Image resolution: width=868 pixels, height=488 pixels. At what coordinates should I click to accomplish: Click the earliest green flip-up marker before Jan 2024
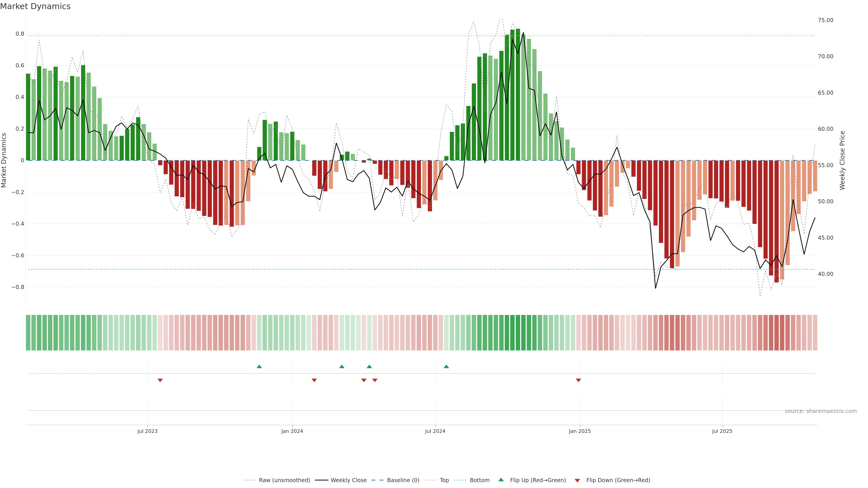259,366
